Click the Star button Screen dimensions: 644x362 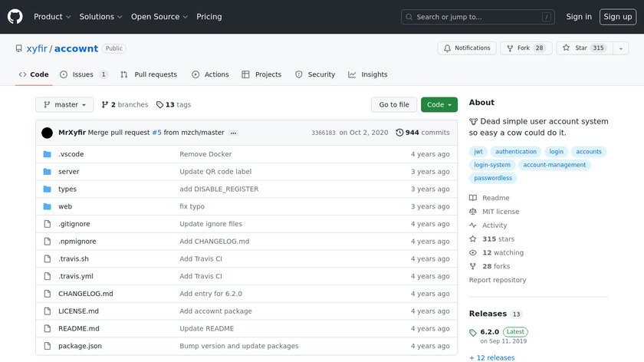point(582,48)
